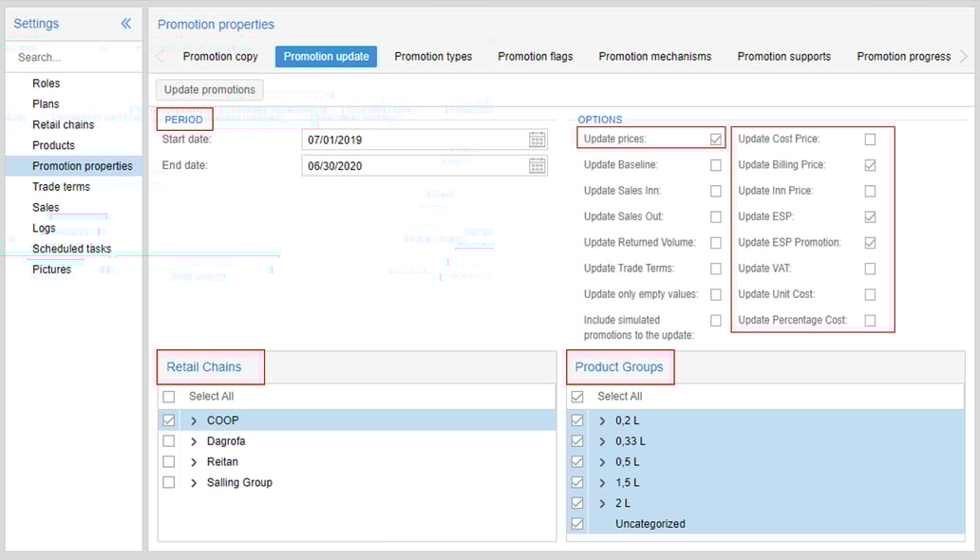This screenshot has width=980, height=560.
Task: Tick the Dagrofa retail chain checkbox
Action: click(169, 441)
